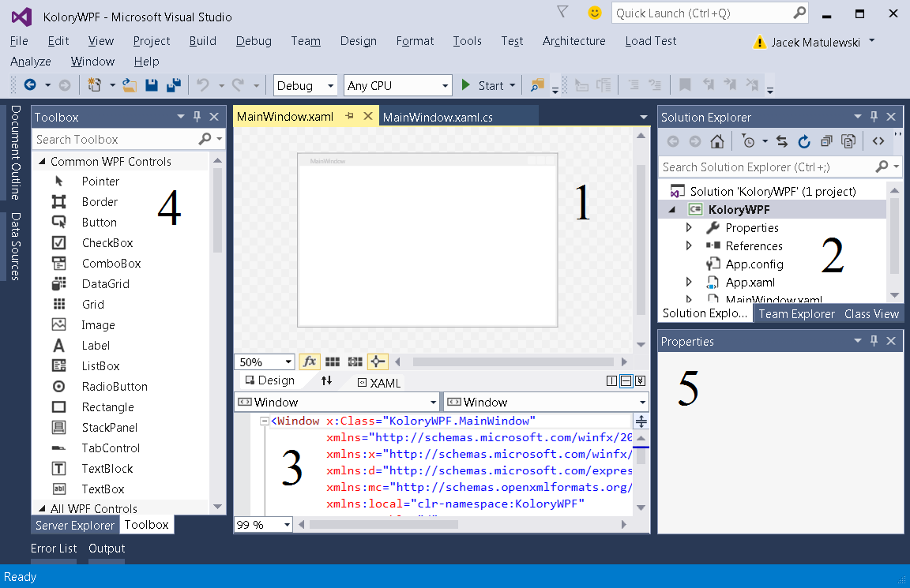Click the Collapse All icon in Solution Explorer
This screenshot has width=910, height=588.
826,141
